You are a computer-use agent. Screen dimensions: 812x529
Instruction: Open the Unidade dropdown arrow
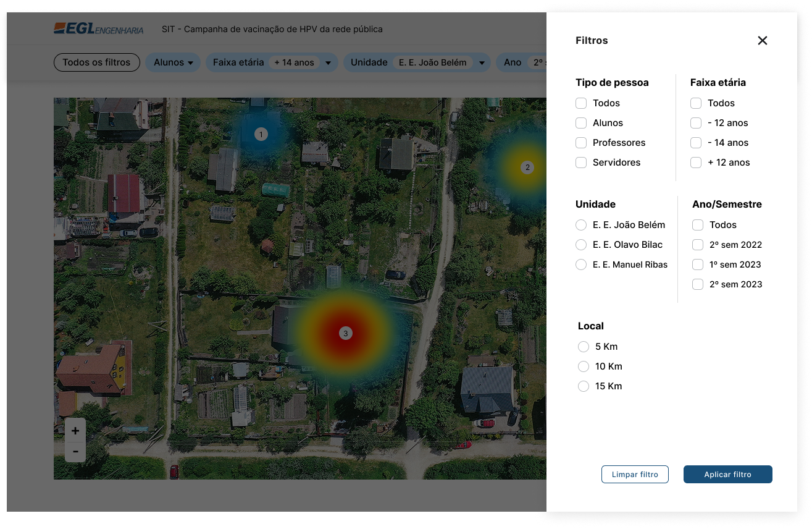click(x=482, y=63)
